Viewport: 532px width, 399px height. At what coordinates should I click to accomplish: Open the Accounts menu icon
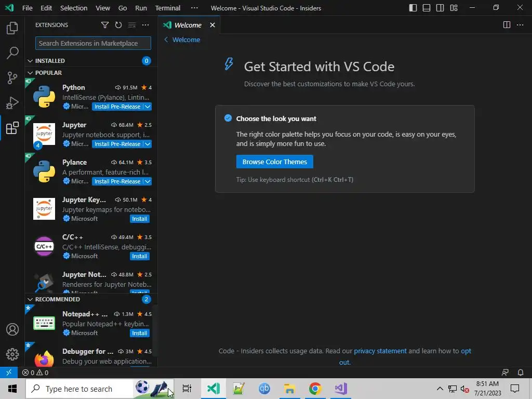(12, 329)
